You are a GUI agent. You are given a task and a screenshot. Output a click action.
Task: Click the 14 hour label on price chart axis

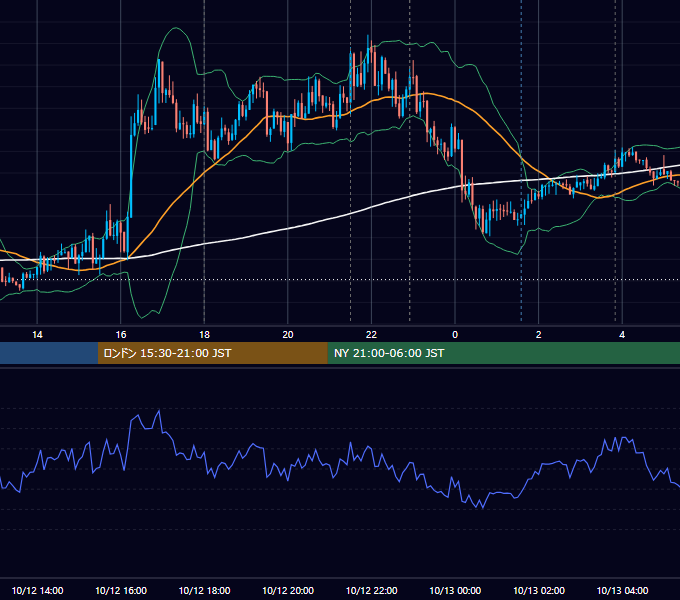(37, 335)
